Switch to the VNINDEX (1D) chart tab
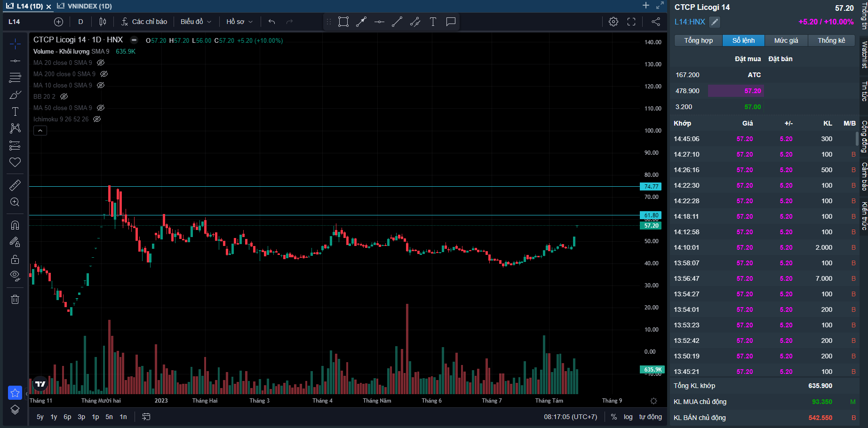The image size is (868, 428). [x=84, y=6]
